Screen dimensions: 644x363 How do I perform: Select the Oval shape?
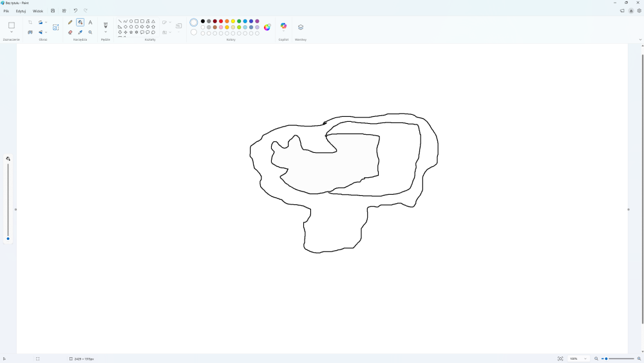pyautogui.click(x=131, y=21)
